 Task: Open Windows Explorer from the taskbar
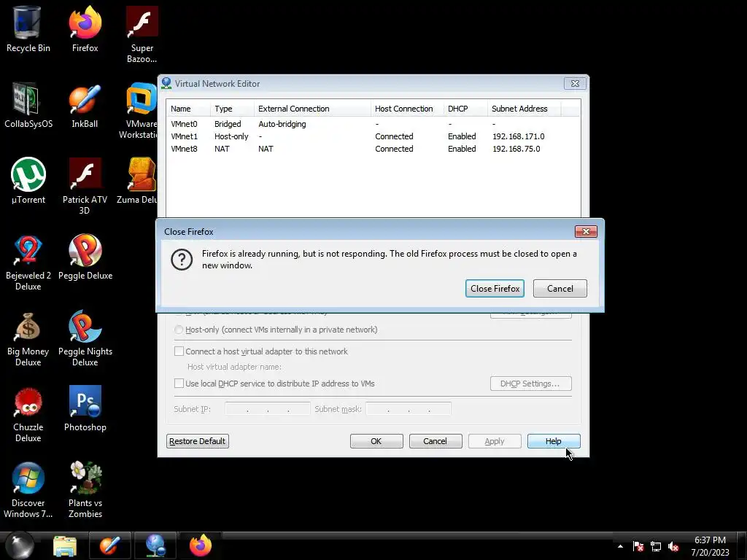coord(65,545)
